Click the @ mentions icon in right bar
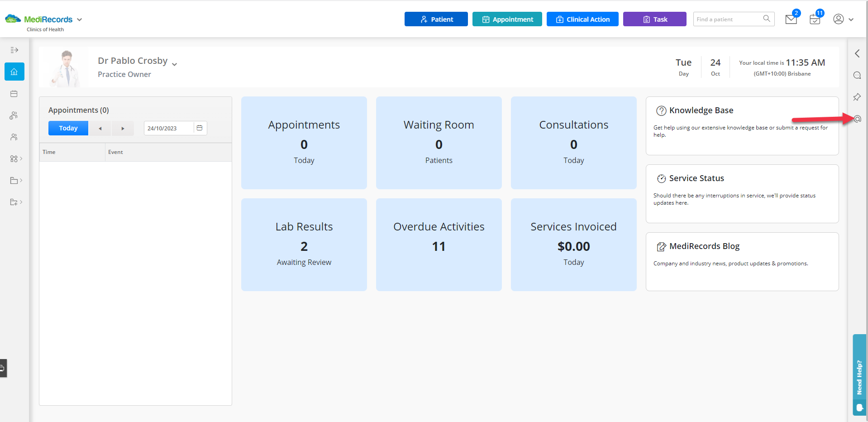The height and width of the screenshot is (422, 868). pos(858,119)
